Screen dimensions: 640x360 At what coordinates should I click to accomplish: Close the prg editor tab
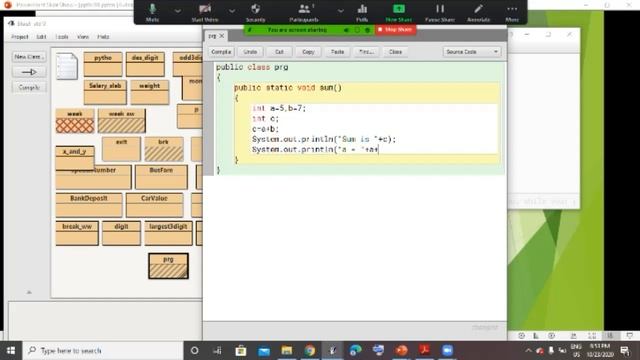[x=222, y=36]
